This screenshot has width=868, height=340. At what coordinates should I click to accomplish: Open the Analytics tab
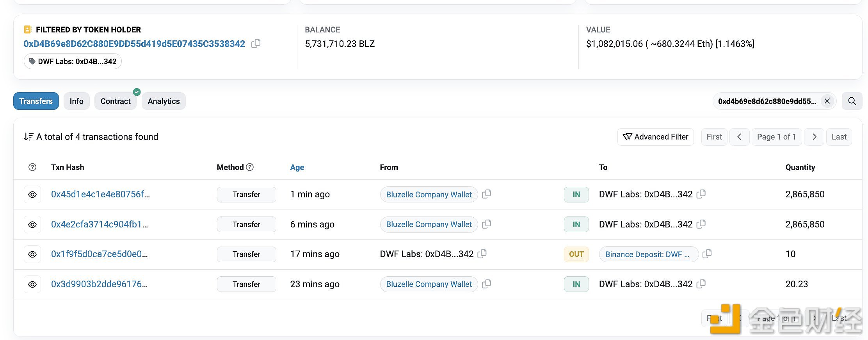click(x=164, y=101)
